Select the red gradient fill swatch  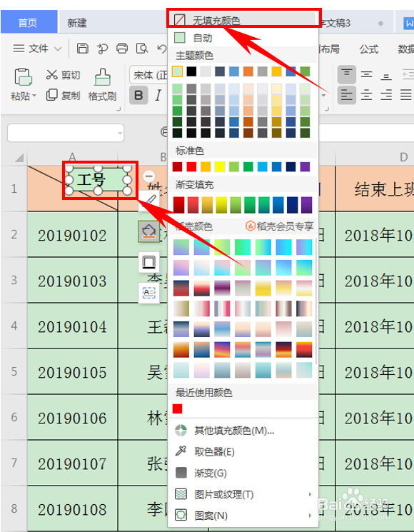(x=179, y=205)
